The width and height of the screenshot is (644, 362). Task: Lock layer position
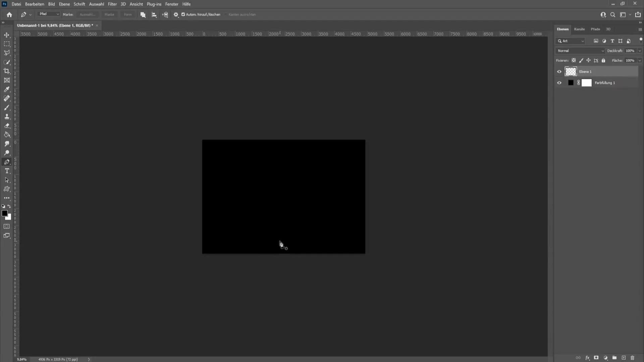588,61
